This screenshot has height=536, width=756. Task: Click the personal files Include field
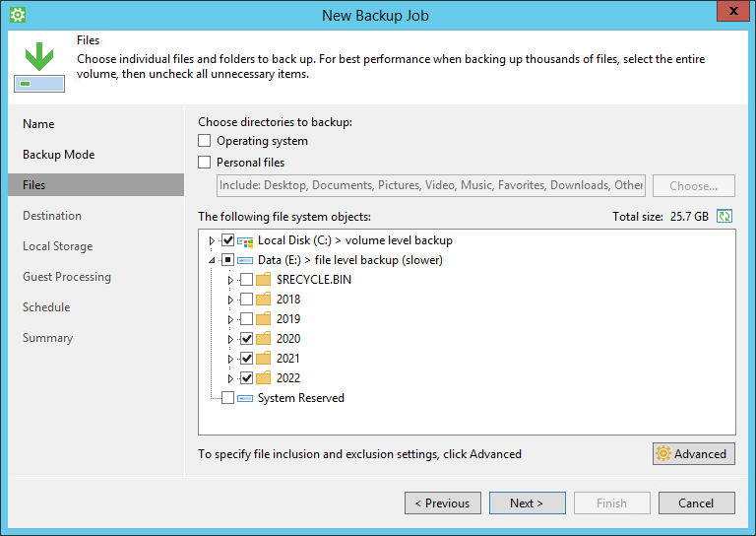(x=431, y=186)
